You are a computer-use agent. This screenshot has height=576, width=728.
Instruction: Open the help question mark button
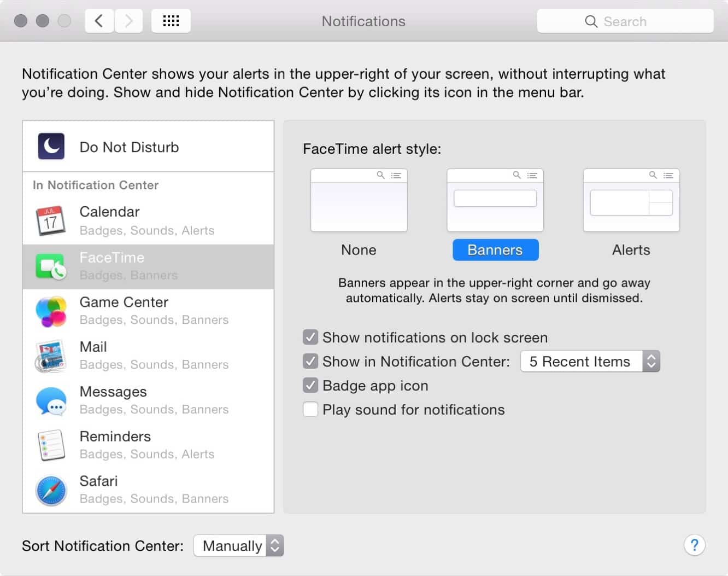pos(694,545)
